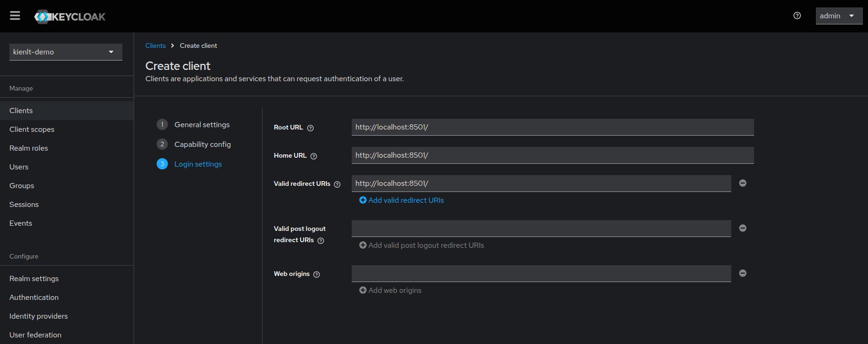The width and height of the screenshot is (868, 344).
Task: Click the Keycloak logo
Action: click(70, 17)
